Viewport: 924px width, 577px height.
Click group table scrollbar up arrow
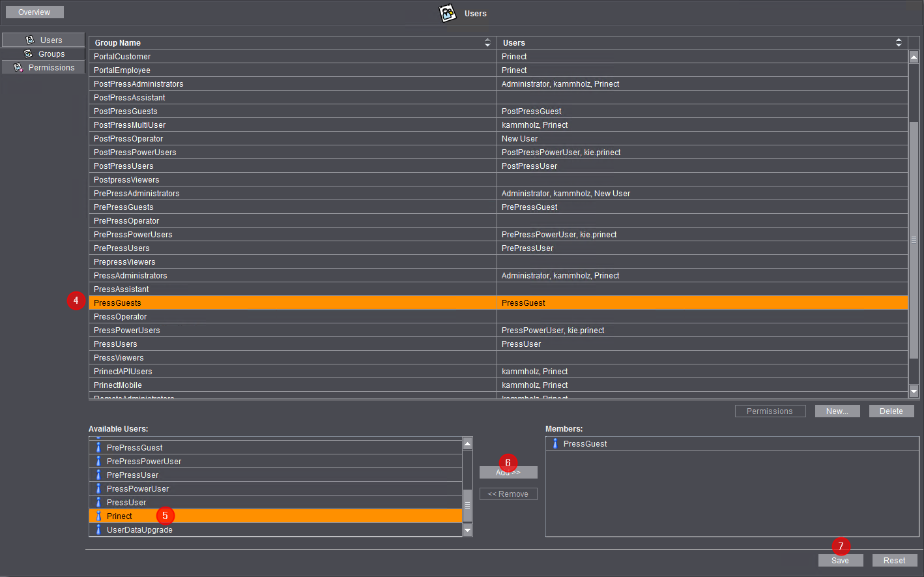pos(914,57)
